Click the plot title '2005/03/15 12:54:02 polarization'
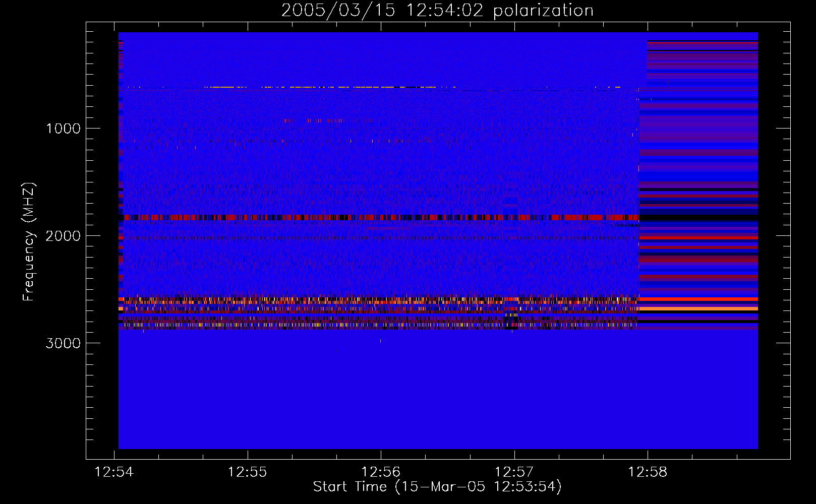This screenshot has height=504, width=816. [x=437, y=11]
